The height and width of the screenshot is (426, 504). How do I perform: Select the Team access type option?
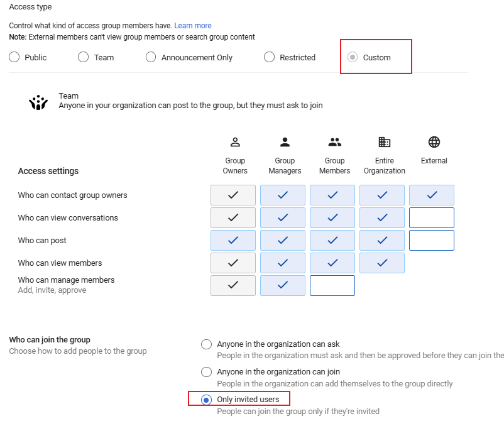pyautogui.click(x=84, y=57)
